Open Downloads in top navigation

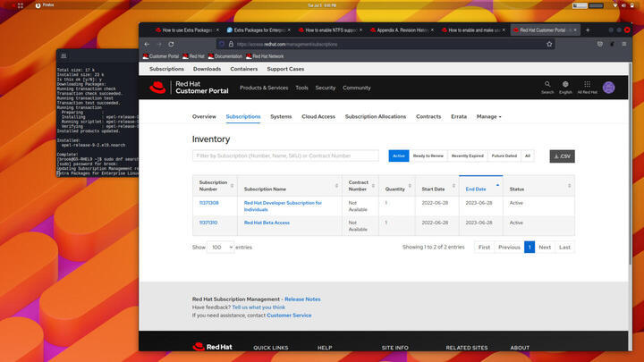(207, 69)
